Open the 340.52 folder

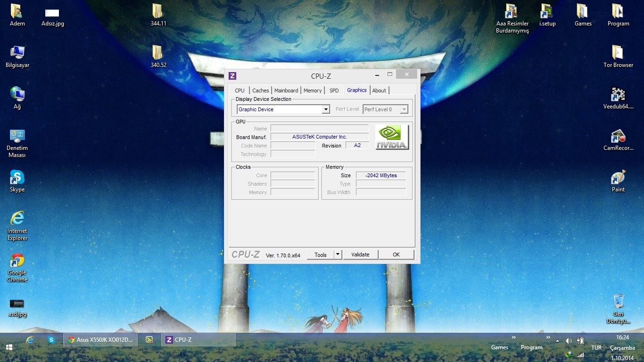point(158,57)
